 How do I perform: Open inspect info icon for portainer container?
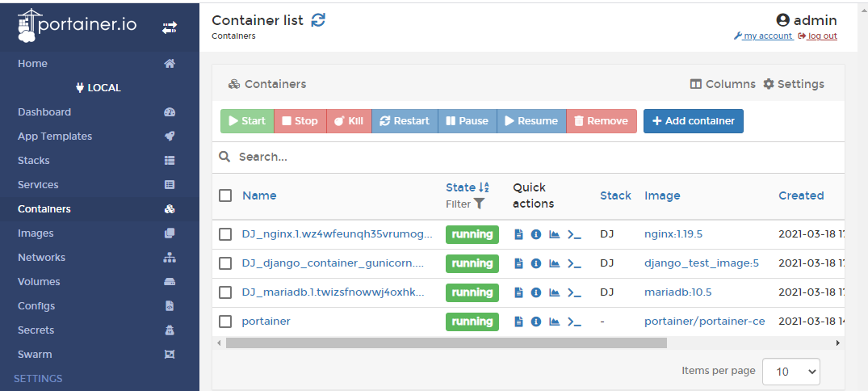pos(536,322)
